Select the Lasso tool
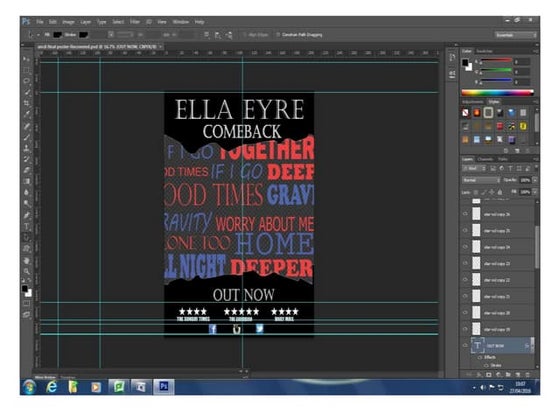This screenshot has width=560, height=420. click(x=26, y=81)
